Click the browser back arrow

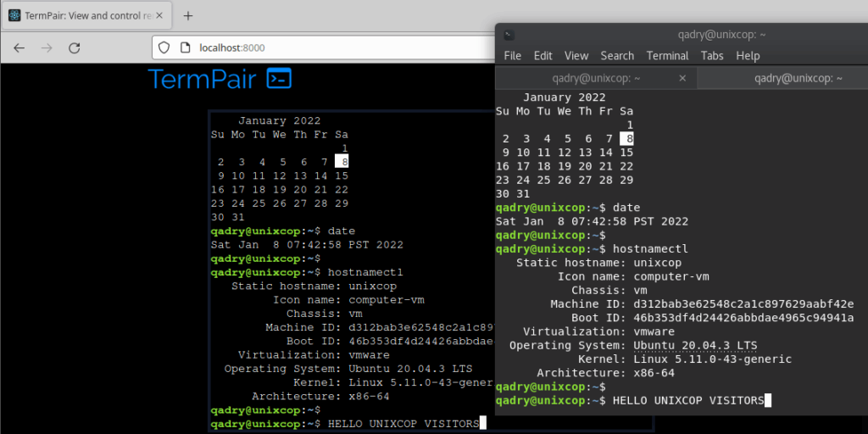(19, 48)
